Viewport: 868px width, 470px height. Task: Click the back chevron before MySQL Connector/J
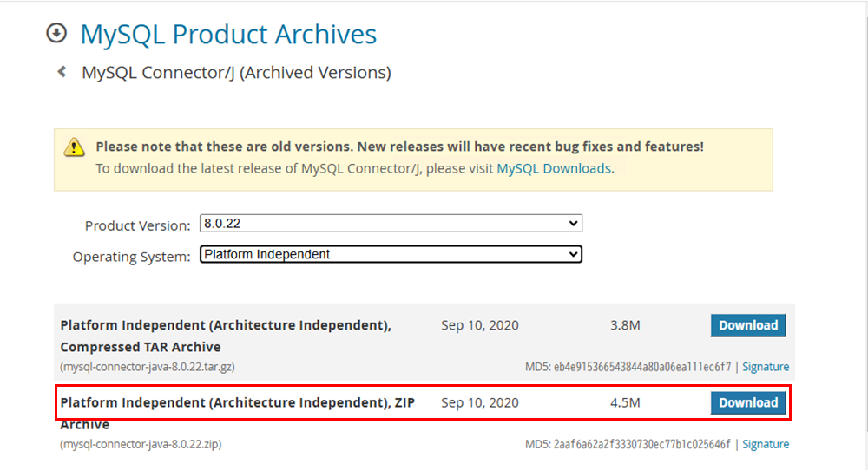click(62, 72)
